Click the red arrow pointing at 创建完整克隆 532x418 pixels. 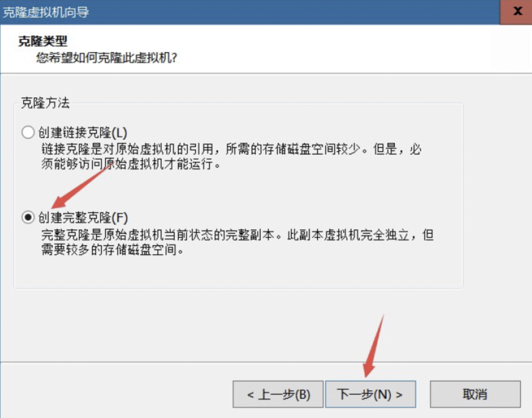(x=81, y=187)
